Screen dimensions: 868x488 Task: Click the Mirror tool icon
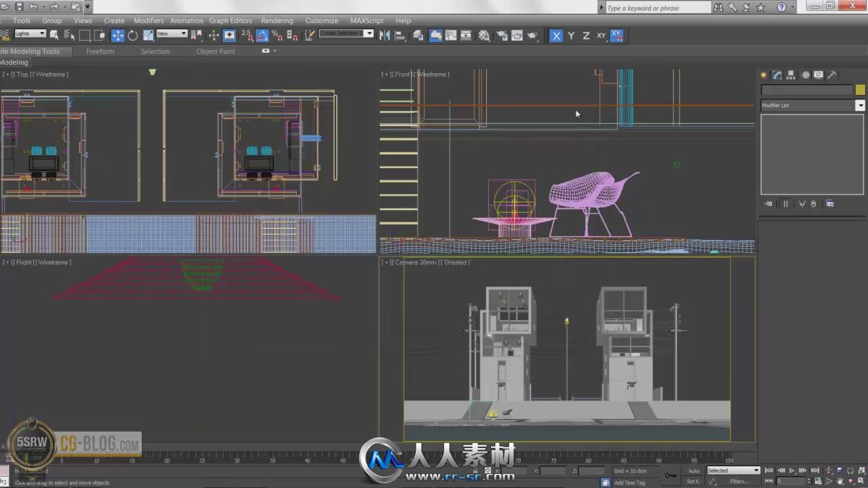[384, 35]
